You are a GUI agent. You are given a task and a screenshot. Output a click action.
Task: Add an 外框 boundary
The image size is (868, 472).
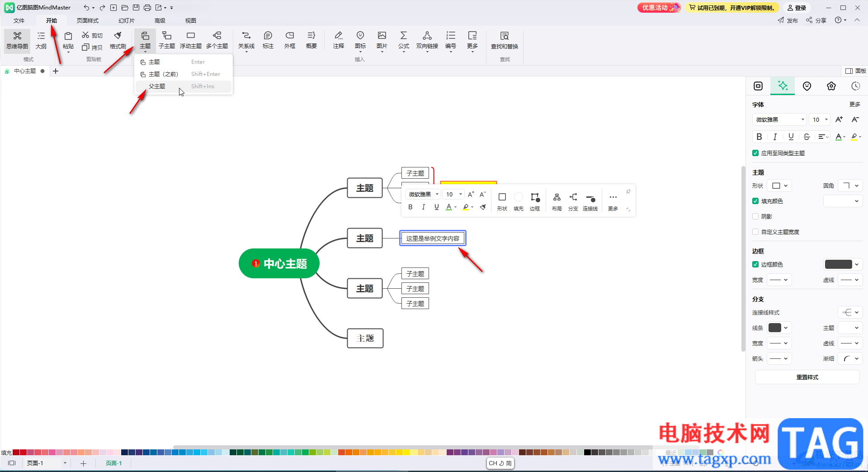click(x=290, y=40)
